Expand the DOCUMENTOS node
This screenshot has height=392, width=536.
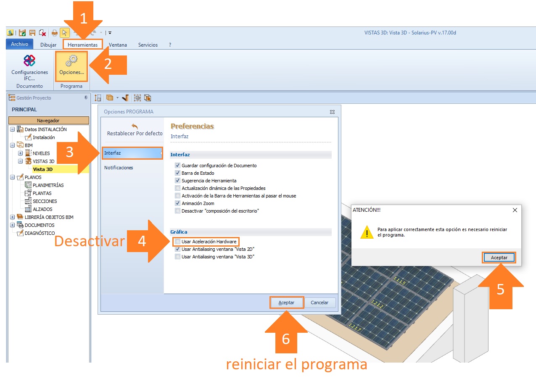click(x=12, y=225)
